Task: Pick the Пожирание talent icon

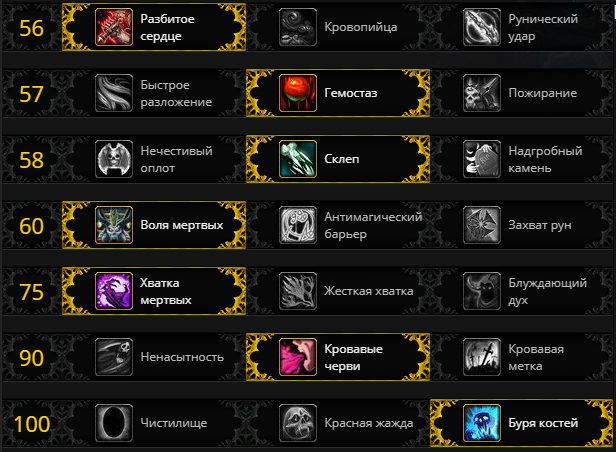Action: click(482, 93)
